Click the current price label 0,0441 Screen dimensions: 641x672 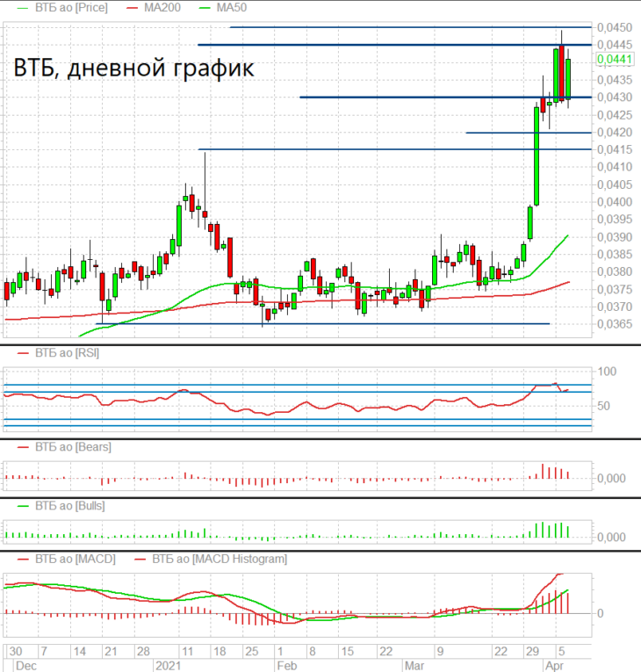coord(615,59)
